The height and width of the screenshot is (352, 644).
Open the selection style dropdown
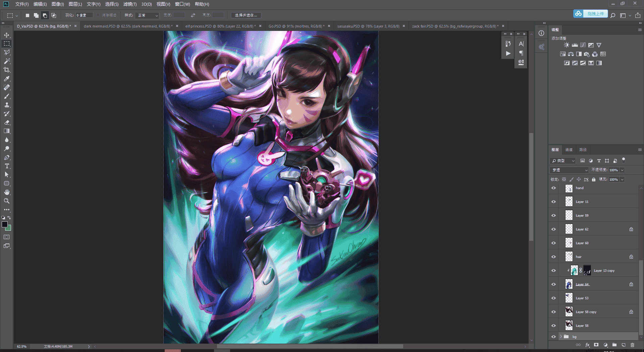click(147, 15)
